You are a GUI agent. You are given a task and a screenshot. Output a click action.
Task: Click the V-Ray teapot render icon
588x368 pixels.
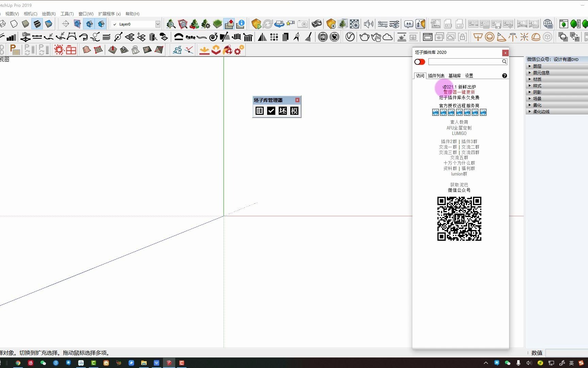[364, 37]
